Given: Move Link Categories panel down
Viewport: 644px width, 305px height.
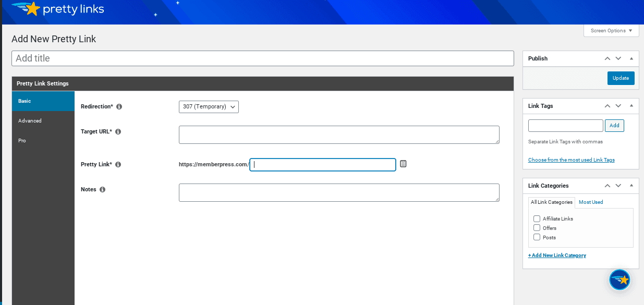Looking at the screenshot, I should pyautogui.click(x=618, y=186).
